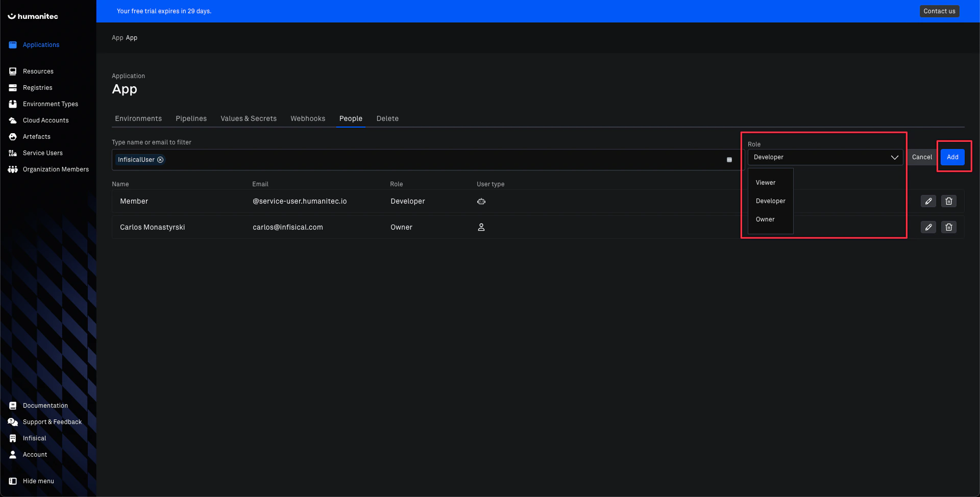Choose Developer from role list

coord(770,201)
